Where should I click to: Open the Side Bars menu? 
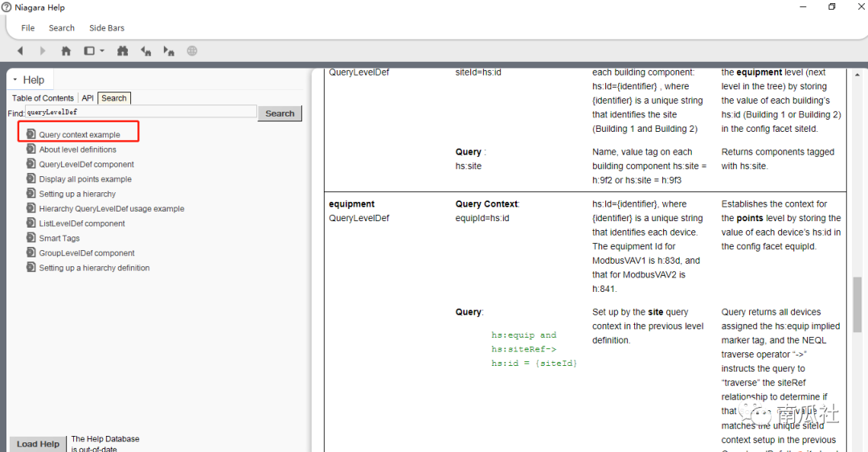(x=107, y=28)
